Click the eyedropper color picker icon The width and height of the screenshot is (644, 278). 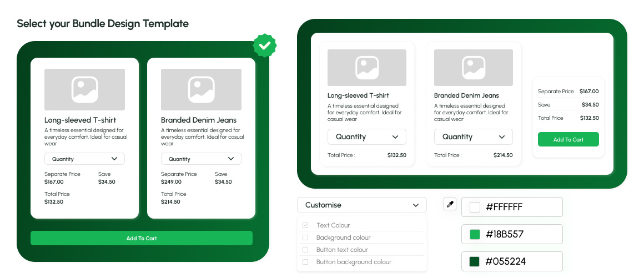450,204
